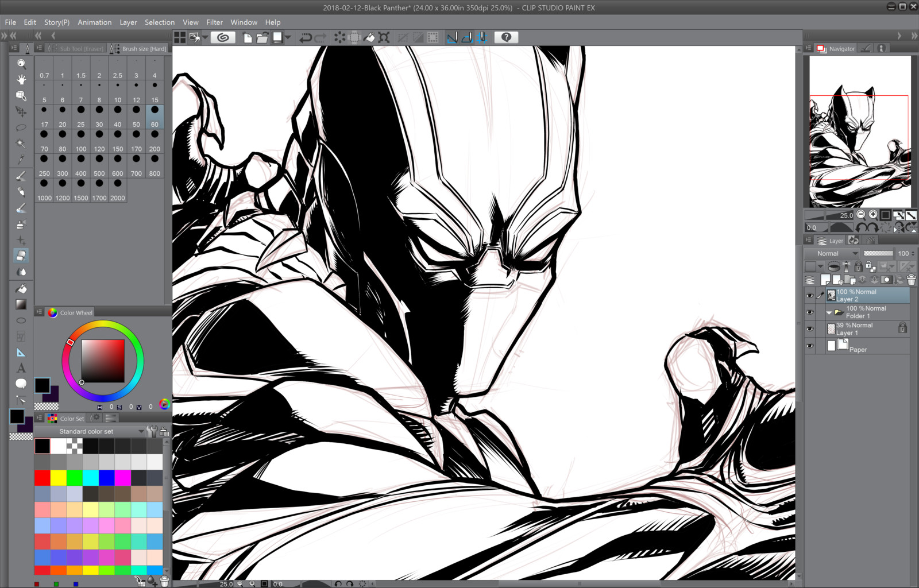Select the Pen tool in the toolbox
The width and height of the screenshot is (919, 588).
[21, 176]
